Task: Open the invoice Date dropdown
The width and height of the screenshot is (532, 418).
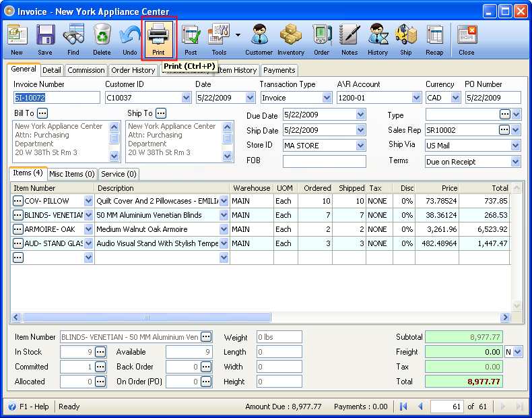Action: [x=251, y=98]
